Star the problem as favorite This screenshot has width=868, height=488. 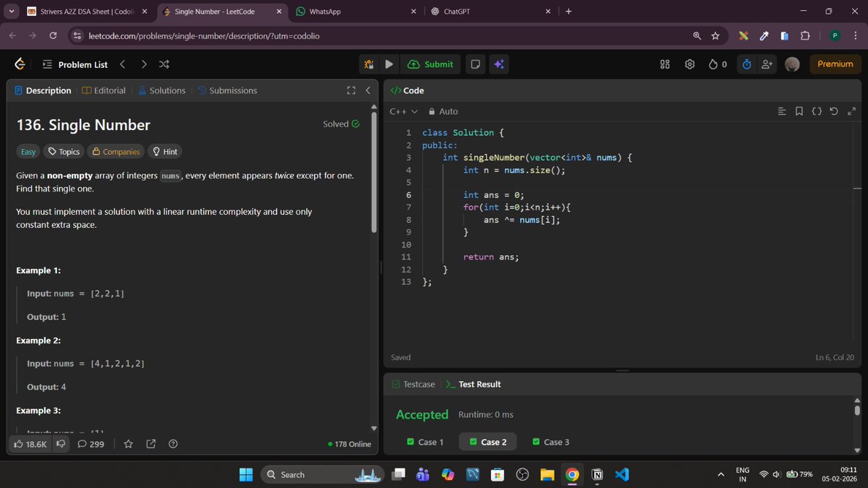(x=128, y=444)
